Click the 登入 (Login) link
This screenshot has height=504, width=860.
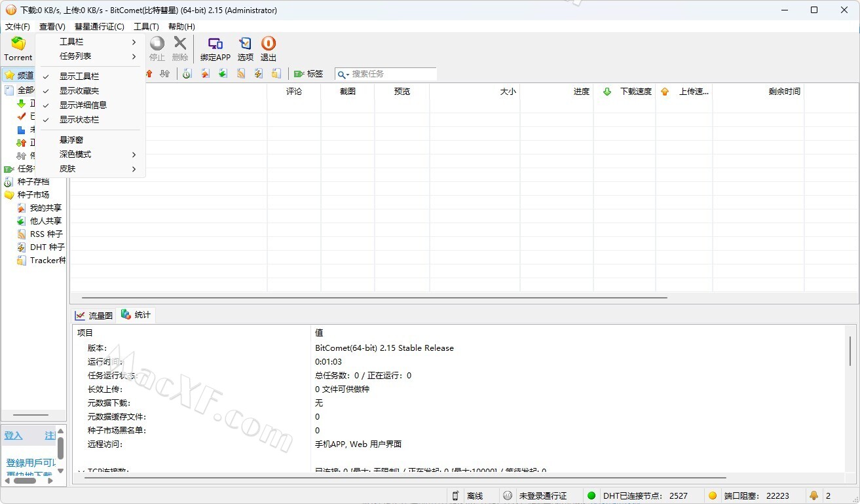[x=13, y=436]
